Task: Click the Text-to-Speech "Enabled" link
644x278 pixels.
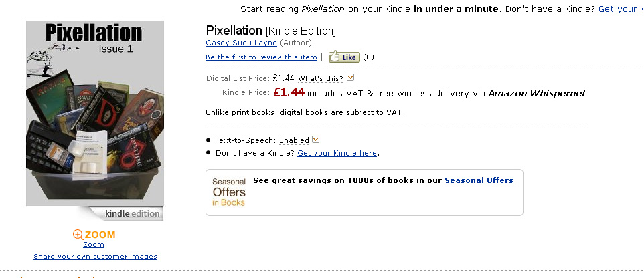Action: click(294, 140)
